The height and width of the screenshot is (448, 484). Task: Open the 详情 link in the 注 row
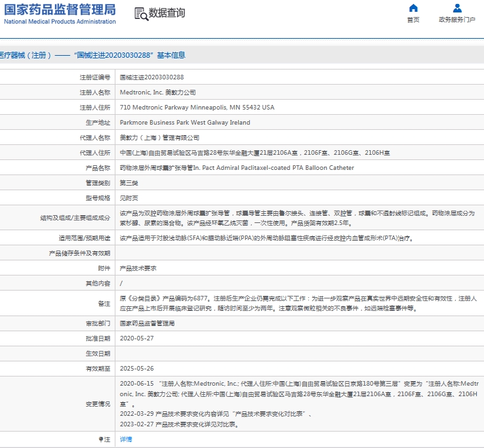(126, 439)
